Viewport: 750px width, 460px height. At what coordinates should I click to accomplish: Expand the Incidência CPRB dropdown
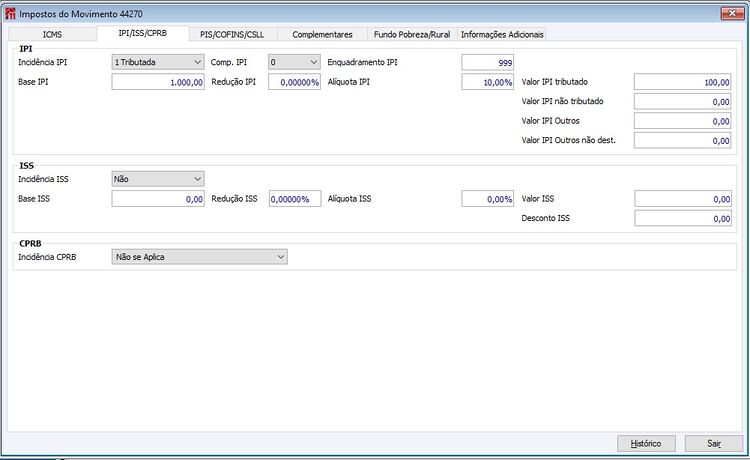199,257
